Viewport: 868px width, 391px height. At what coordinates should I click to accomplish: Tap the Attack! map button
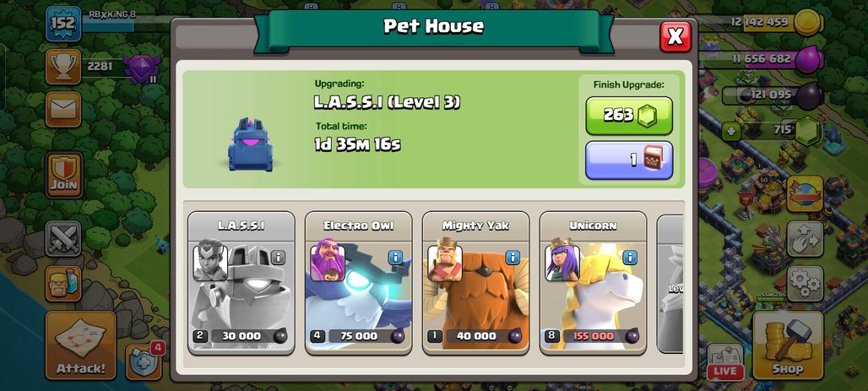tap(81, 345)
